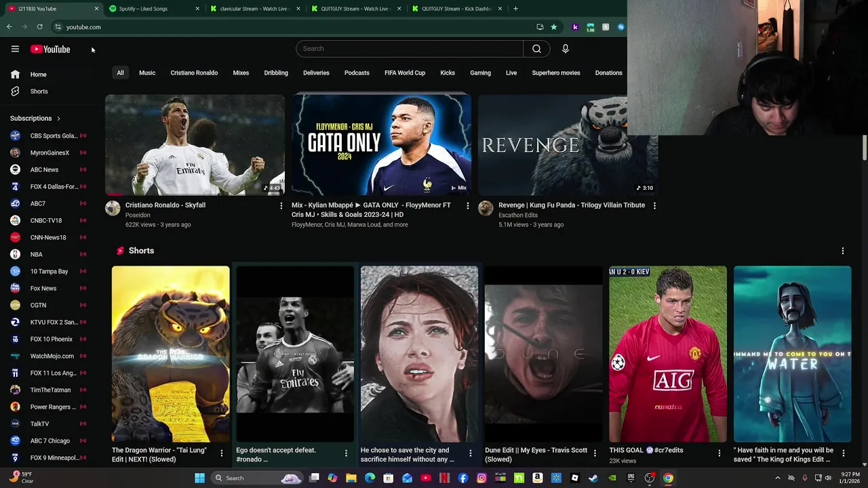The height and width of the screenshot is (488, 868).
Task: Open the Windows Start menu
Action: point(200,478)
